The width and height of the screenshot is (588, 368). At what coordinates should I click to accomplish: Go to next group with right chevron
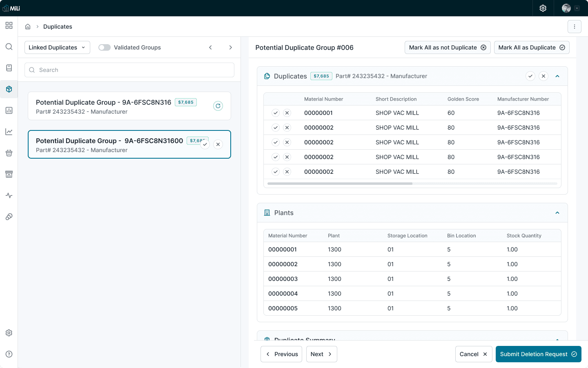[x=231, y=47]
